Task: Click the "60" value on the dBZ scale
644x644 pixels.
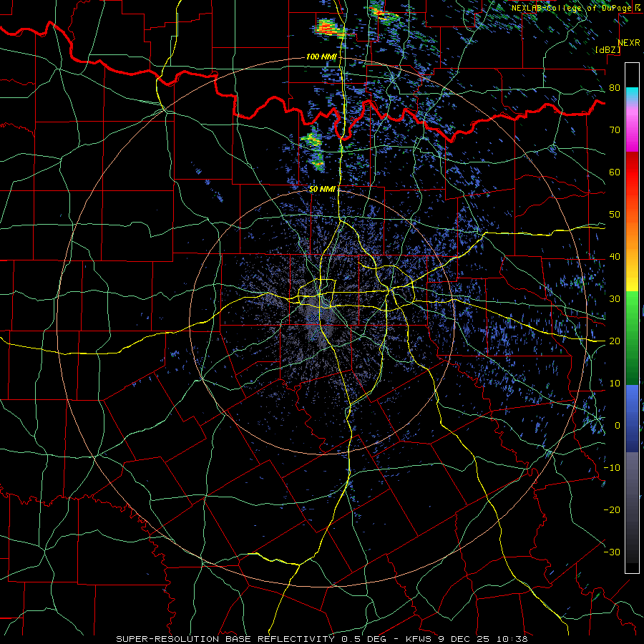Action: [615, 172]
